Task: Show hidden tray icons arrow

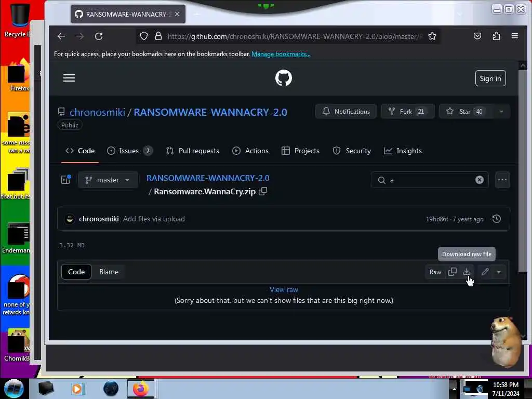Action: tap(454, 389)
